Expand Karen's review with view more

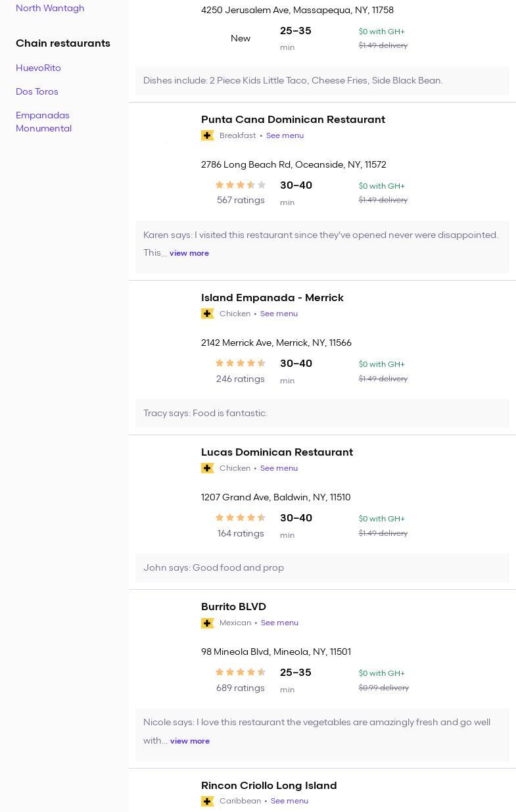point(189,253)
